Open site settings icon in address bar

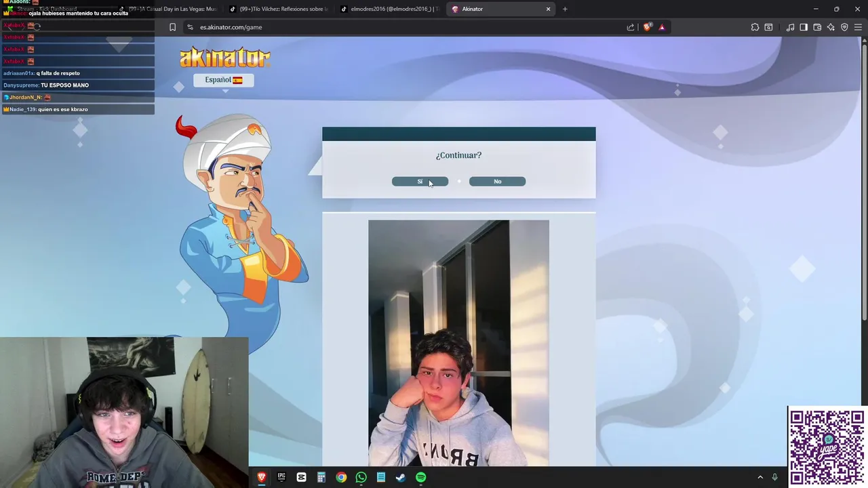(x=191, y=27)
